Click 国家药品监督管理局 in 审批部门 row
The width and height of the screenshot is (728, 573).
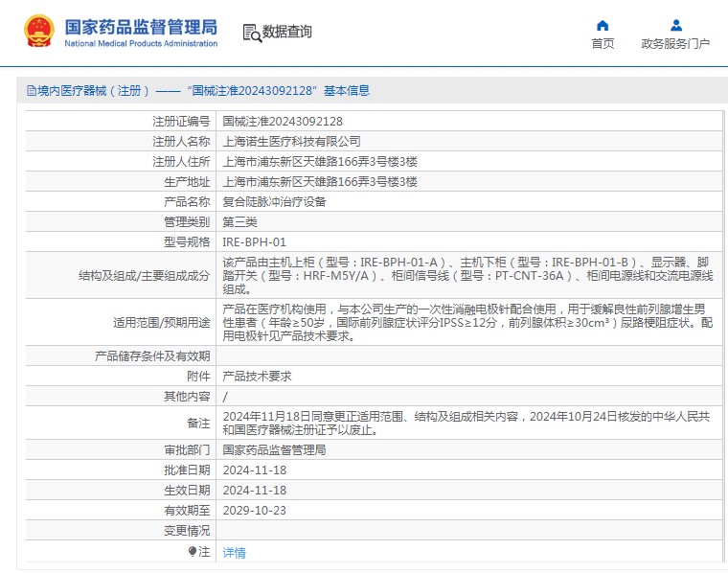point(274,449)
